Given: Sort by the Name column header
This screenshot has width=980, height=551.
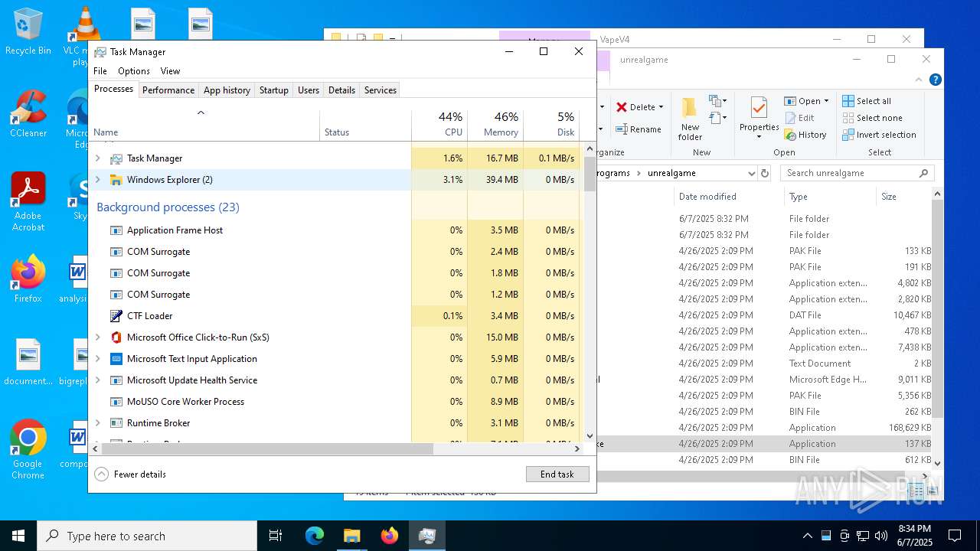Looking at the screenshot, I should (x=204, y=125).
